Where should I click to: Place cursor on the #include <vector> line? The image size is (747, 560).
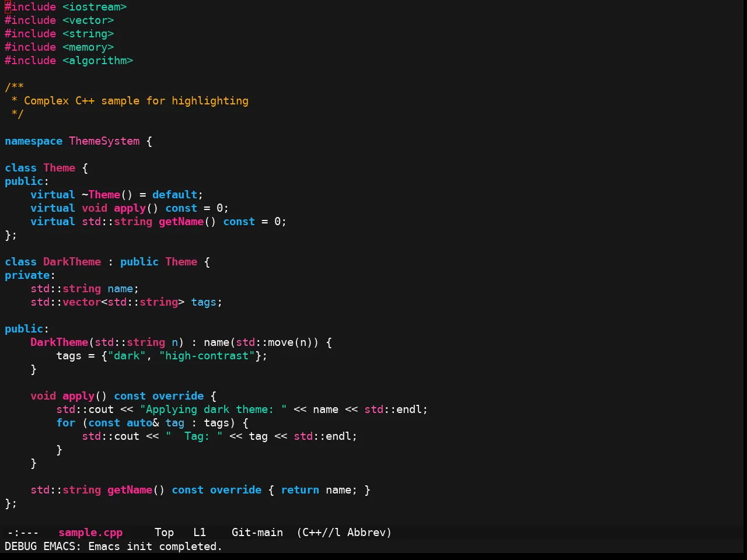60,20
